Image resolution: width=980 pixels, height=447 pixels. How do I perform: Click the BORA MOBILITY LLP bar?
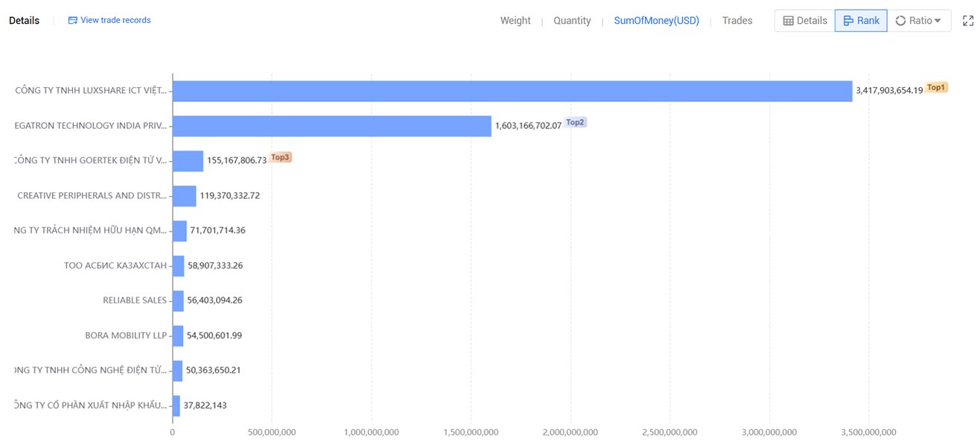point(178,336)
